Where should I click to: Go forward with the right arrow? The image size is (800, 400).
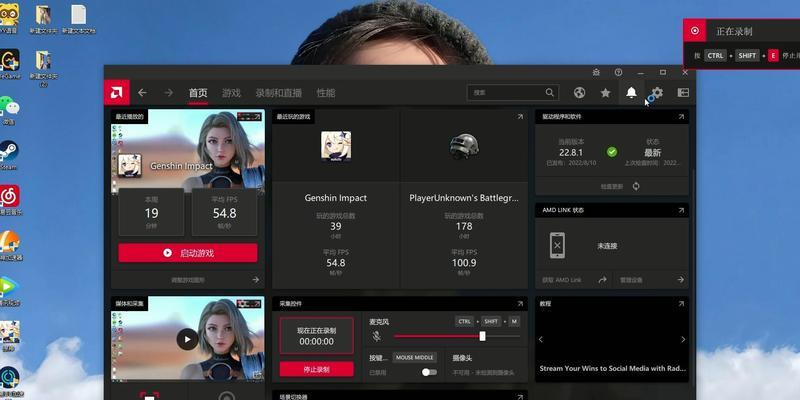[x=168, y=92]
